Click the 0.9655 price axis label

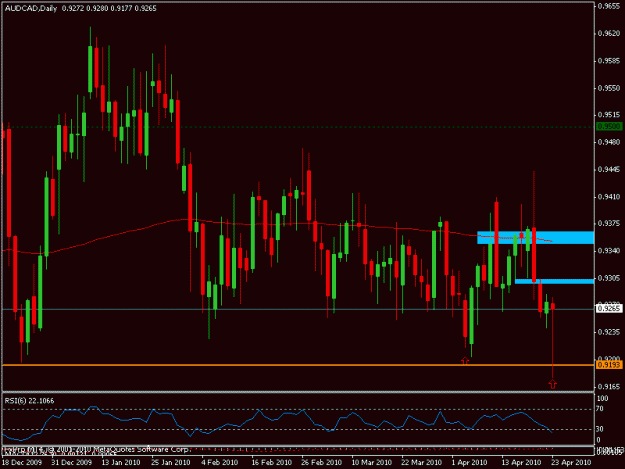[609, 6]
